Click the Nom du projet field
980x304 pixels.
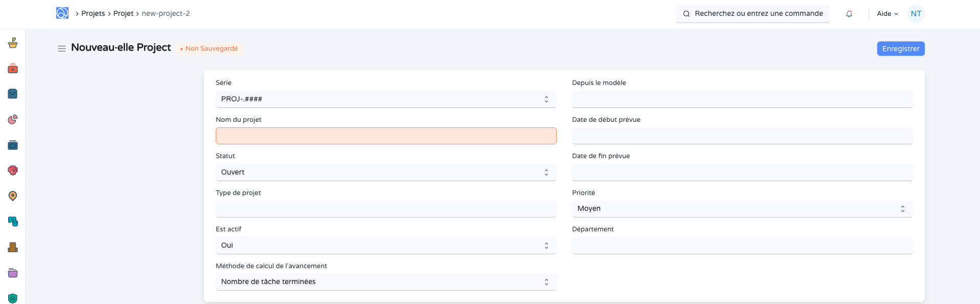tap(385, 136)
